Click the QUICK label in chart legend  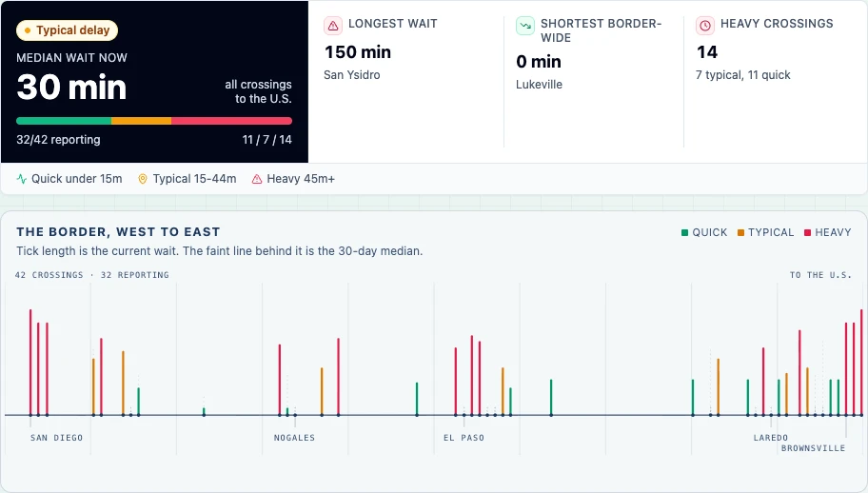coord(710,232)
